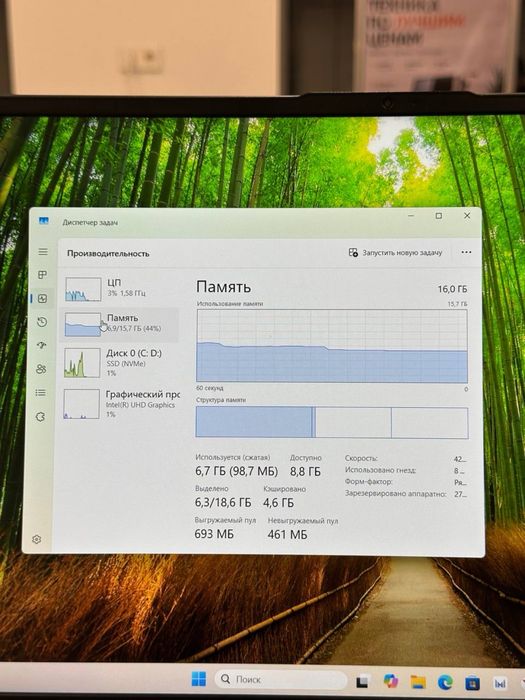Launch Microsoft Edge from the taskbar
Screen dimensions: 525x700
[445, 682]
